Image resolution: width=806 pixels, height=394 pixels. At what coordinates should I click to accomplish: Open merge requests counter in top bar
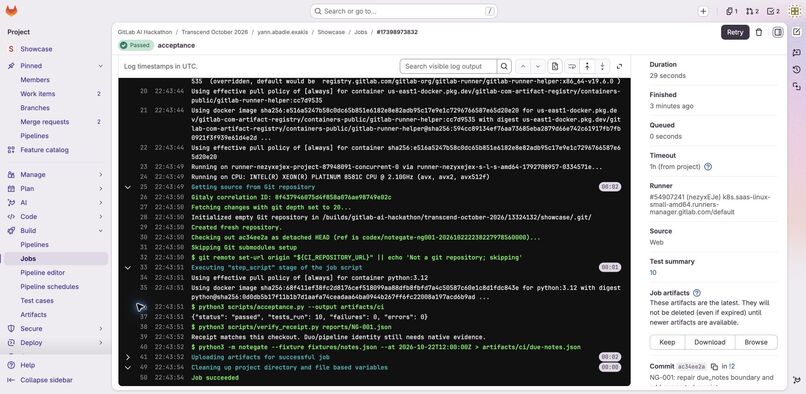click(753, 11)
